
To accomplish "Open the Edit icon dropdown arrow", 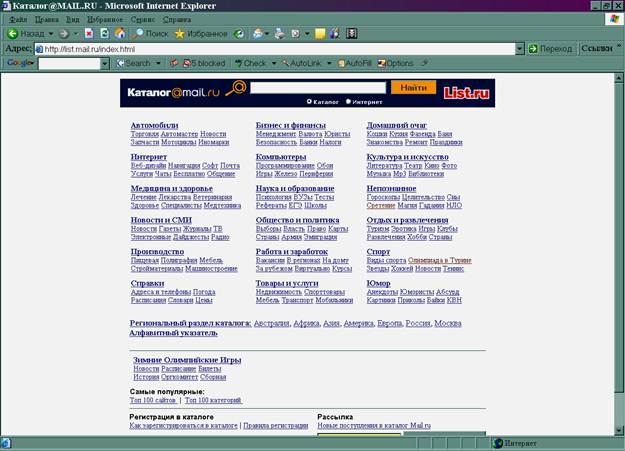I will tap(307, 34).
